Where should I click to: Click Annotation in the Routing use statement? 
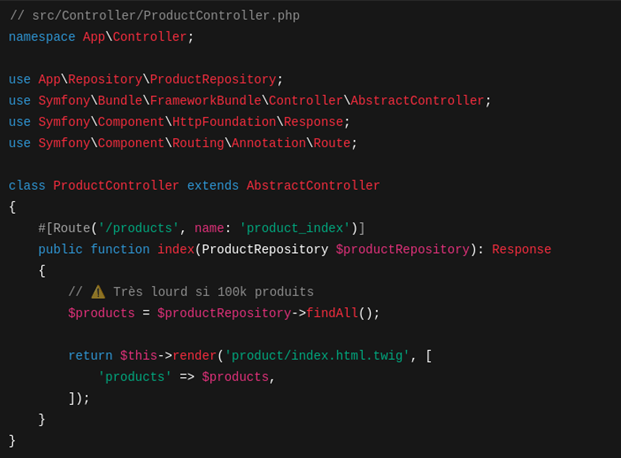pos(269,143)
